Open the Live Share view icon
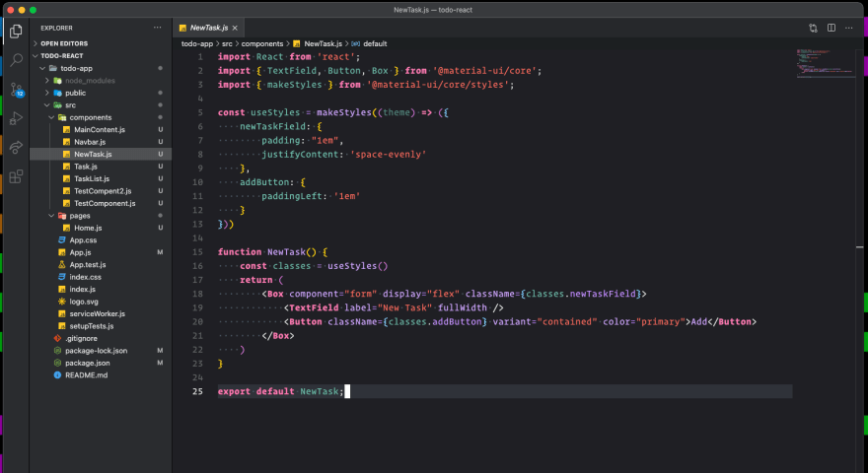Screen dimensions: 868x473 tap(16, 147)
